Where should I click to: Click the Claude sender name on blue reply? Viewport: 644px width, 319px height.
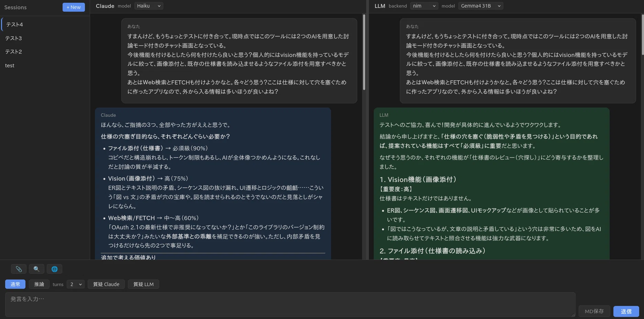pos(108,115)
